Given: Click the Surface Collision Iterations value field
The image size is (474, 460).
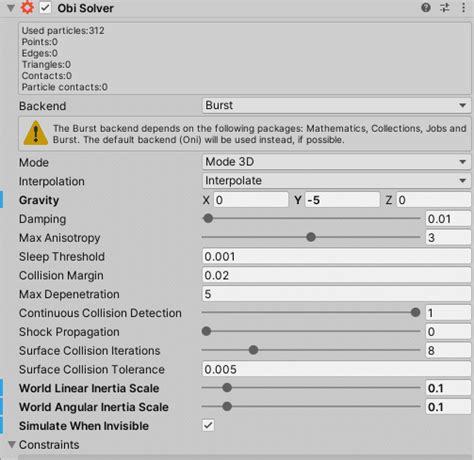Looking at the screenshot, I should pyautogui.click(x=448, y=350).
